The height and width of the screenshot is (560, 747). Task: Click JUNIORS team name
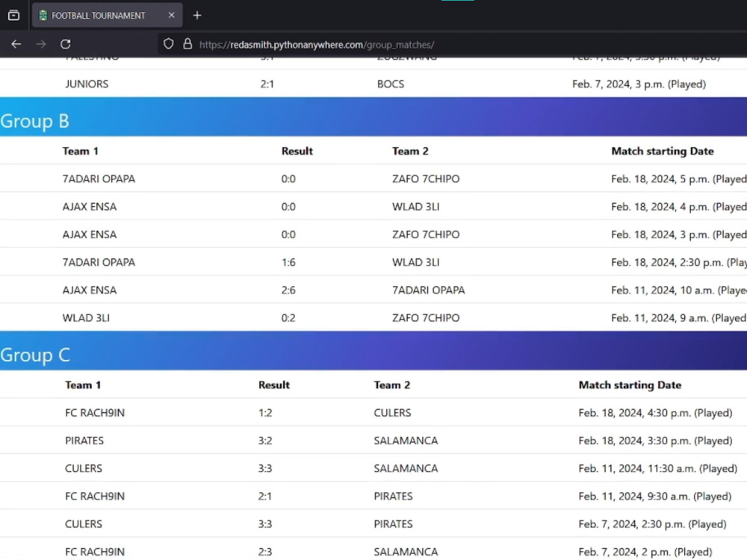[x=87, y=84]
